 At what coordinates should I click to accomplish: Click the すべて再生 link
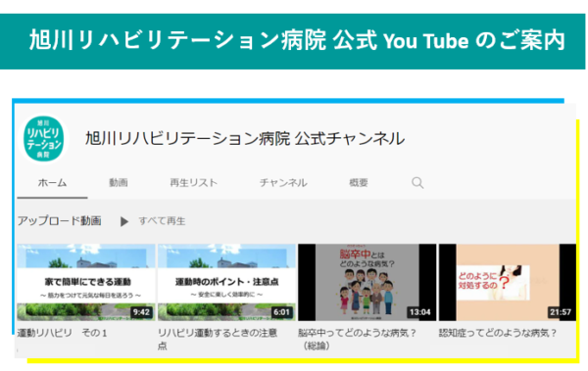[162, 221]
